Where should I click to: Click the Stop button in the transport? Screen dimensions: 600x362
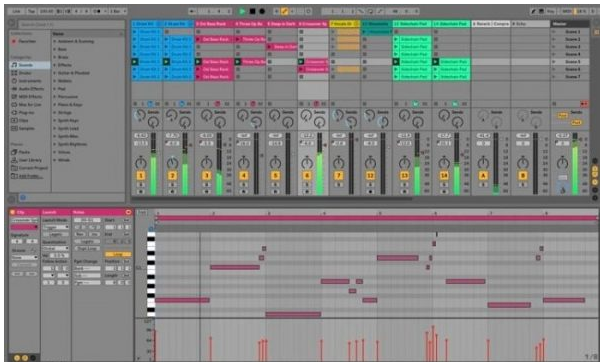pos(252,11)
